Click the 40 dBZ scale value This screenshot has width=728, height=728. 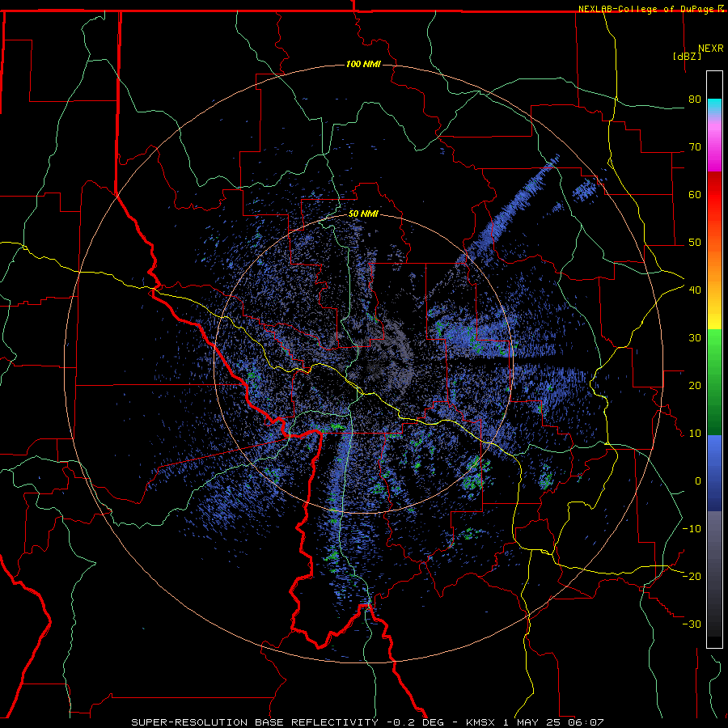click(x=695, y=290)
